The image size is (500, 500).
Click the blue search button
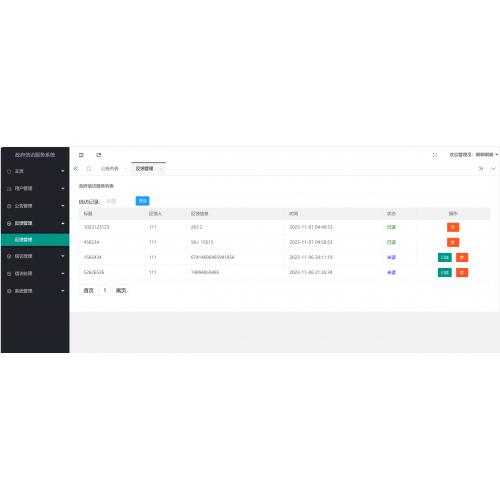coord(142,201)
